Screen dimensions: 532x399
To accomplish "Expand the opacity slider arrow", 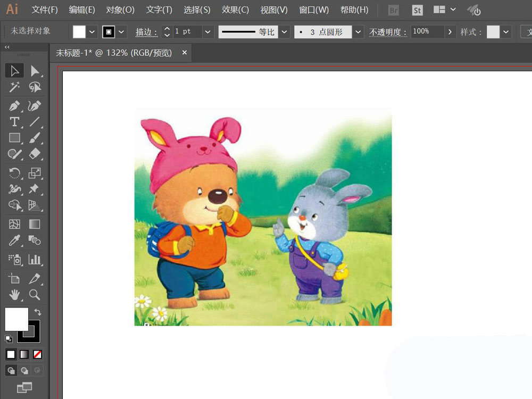I will coord(450,32).
